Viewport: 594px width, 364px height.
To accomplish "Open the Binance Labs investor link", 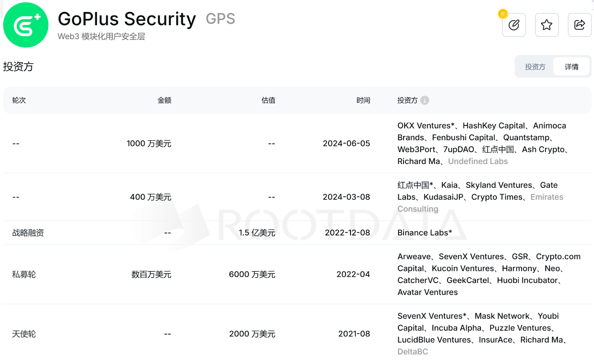I will pyautogui.click(x=422, y=233).
